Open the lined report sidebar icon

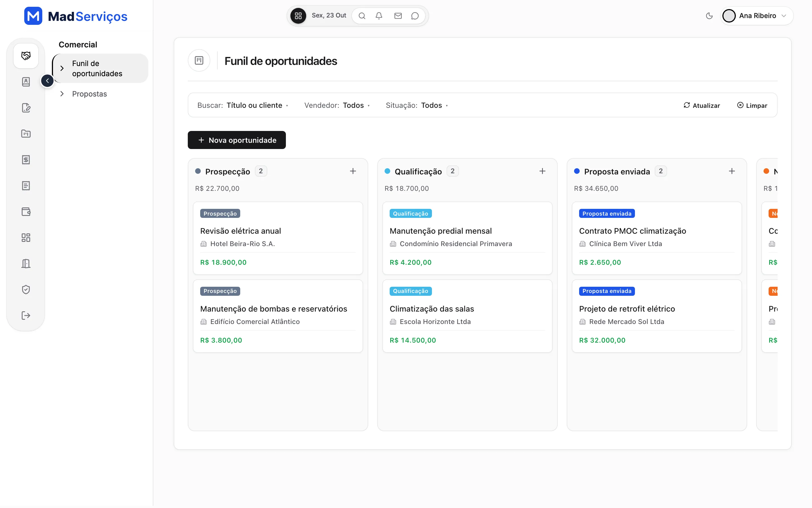26,186
